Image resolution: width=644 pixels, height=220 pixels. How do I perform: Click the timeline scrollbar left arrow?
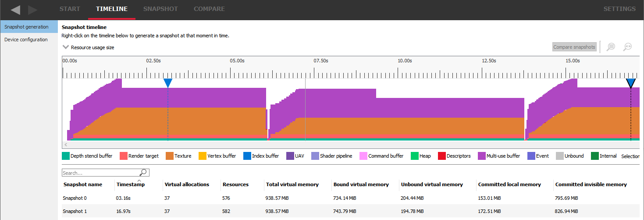66,144
